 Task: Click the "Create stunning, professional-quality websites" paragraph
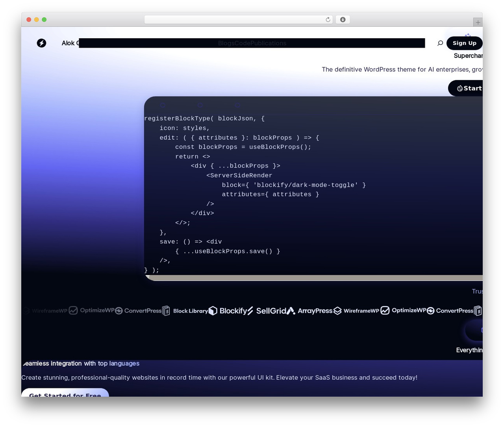coord(219,377)
